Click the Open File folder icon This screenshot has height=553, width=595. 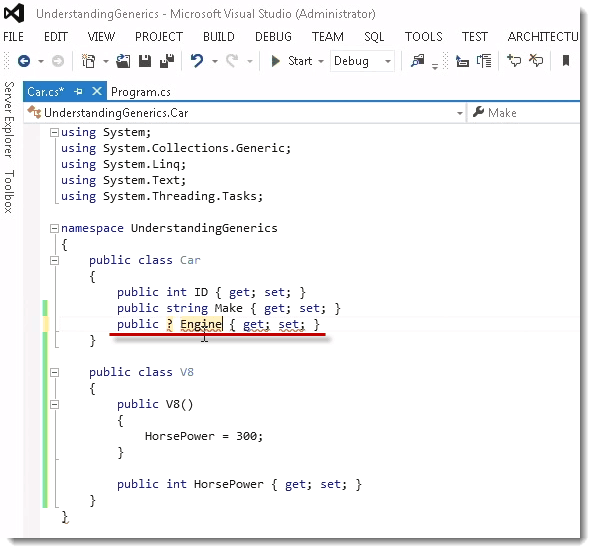123,61
